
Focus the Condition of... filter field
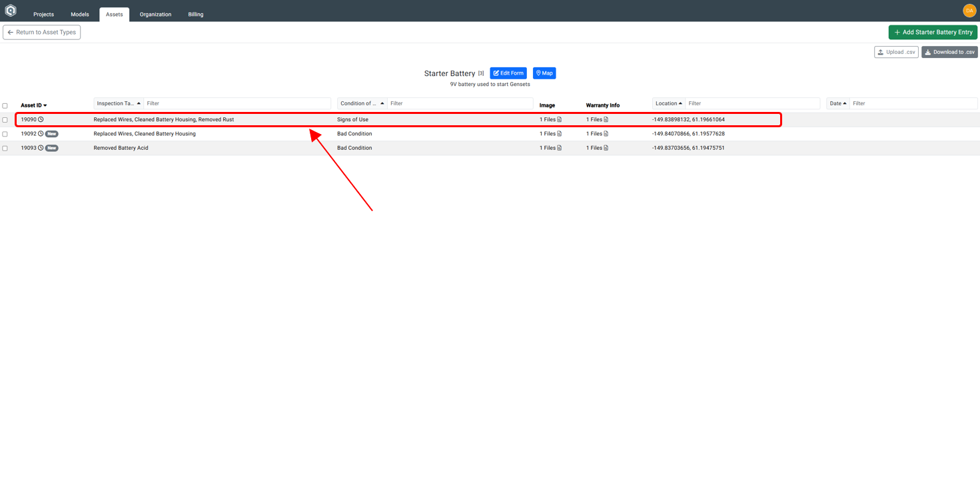pyautogui.click(x=460, y=103)
